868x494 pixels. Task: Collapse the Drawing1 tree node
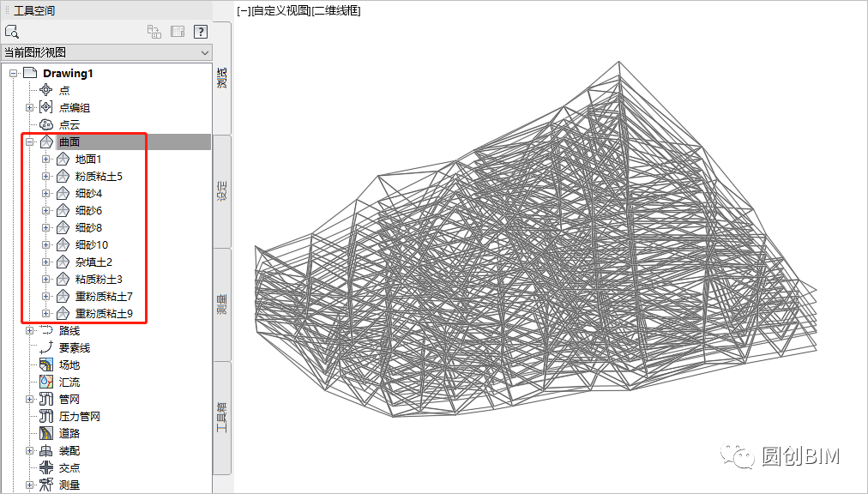(13, 73)
